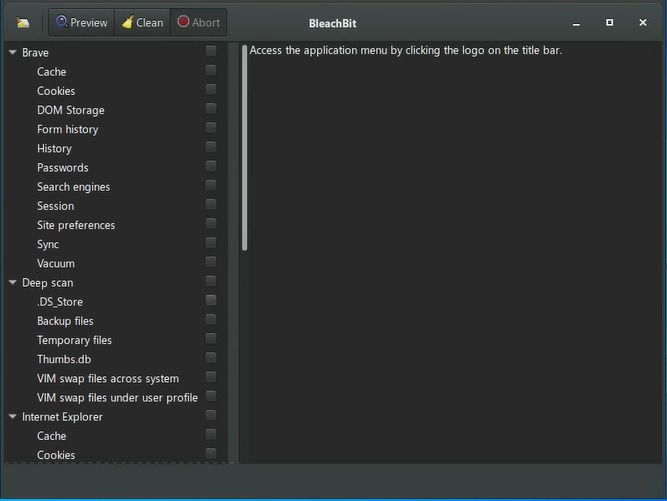
Task: Click the Preview magnifier icon
Action: [x=62, y=21]
